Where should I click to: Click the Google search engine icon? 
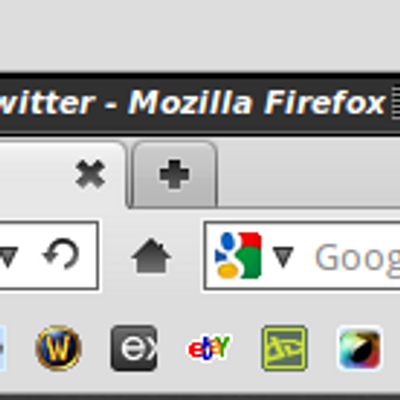[x=238, y=255]
